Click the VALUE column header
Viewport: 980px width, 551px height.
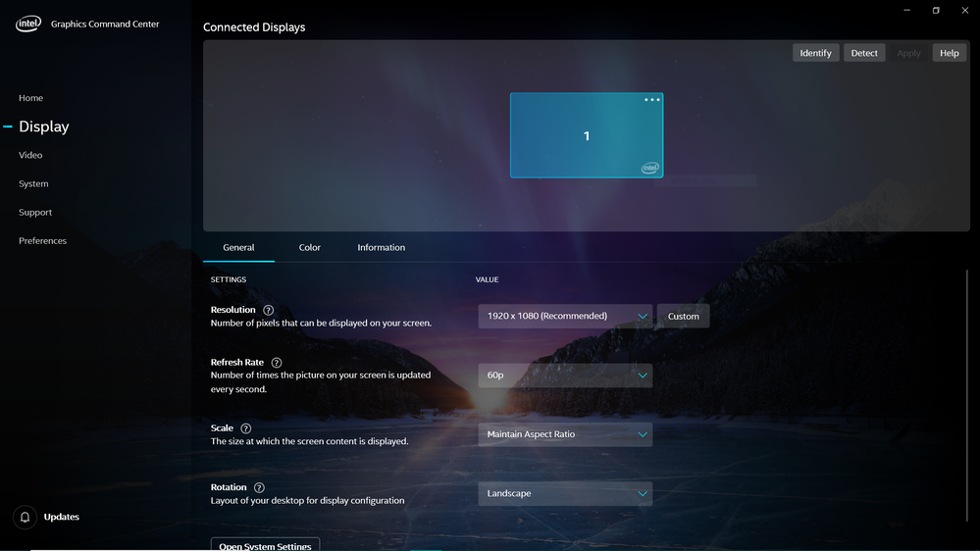487,279
